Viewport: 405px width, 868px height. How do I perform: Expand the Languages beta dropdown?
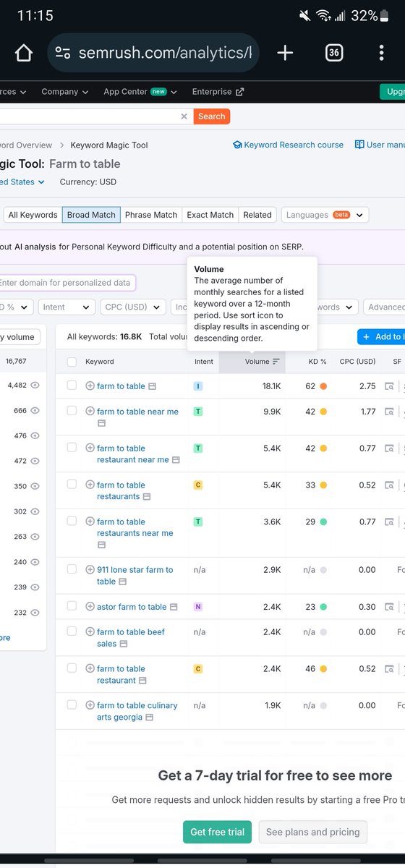pyautogui.click(x=325, y=215)
